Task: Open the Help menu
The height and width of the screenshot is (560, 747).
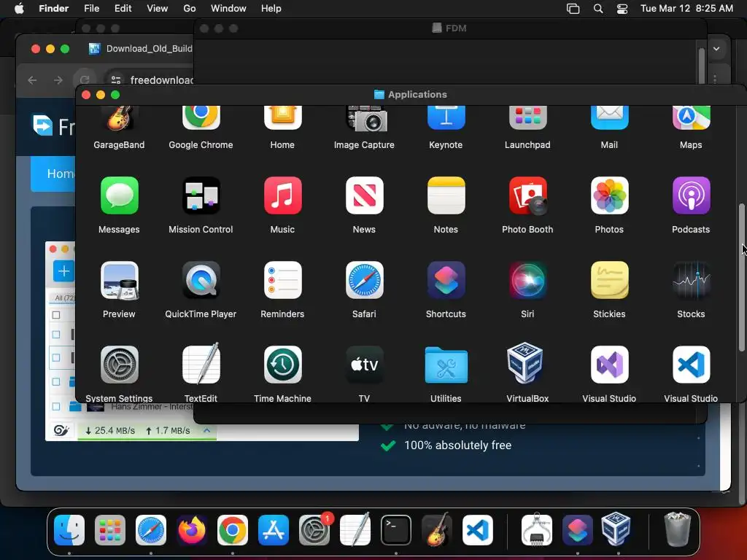Action: (271, 9)
